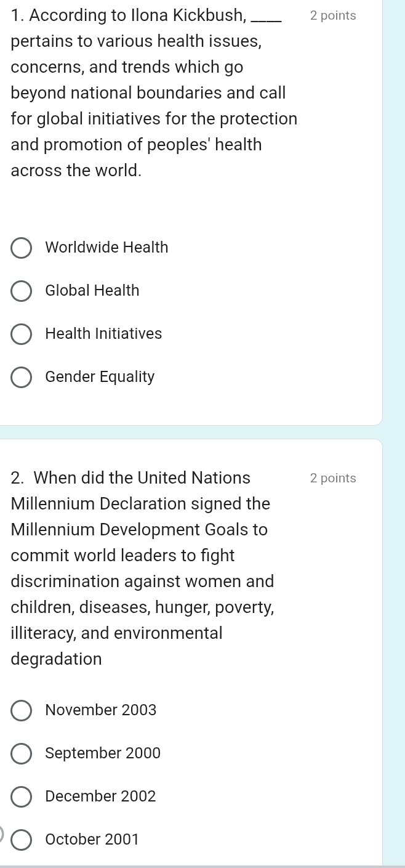Click the radio circle beside October 2001
The image size is (405, 868).
pos(21,840)
